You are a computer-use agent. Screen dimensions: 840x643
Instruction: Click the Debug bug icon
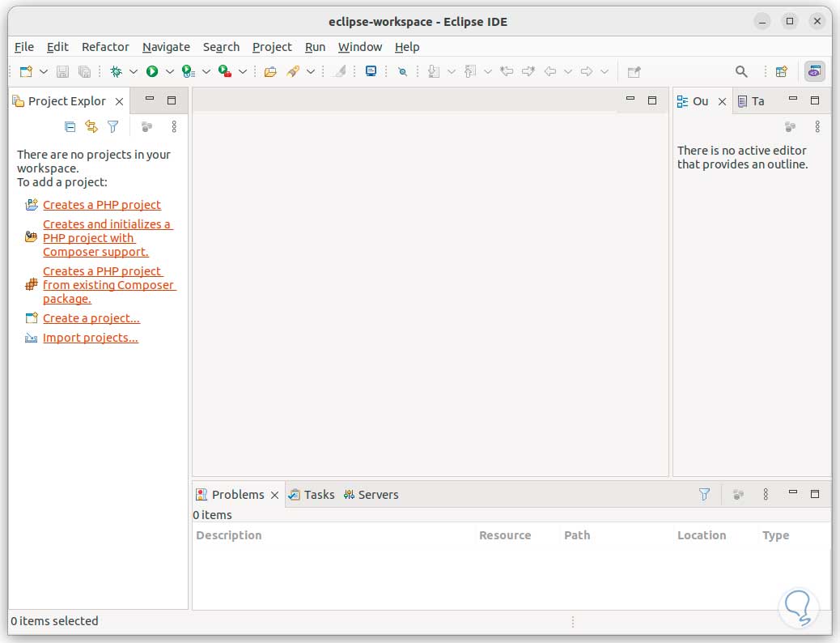tap(116, 71)
